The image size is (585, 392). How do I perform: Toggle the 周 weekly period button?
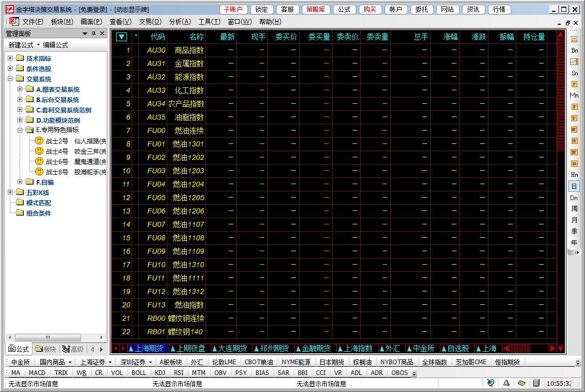click(x=574, y=209)
